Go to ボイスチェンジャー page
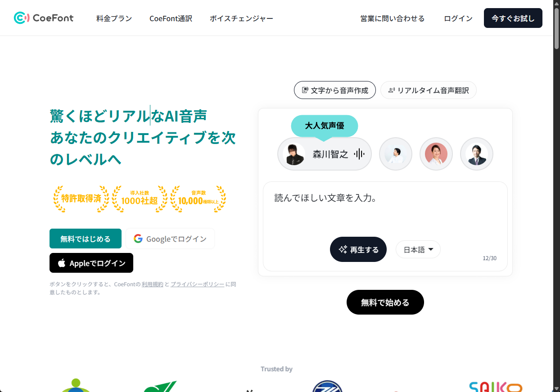Image resolution: width=560 pixels, height=392 pixels. (x=241, y=18)
